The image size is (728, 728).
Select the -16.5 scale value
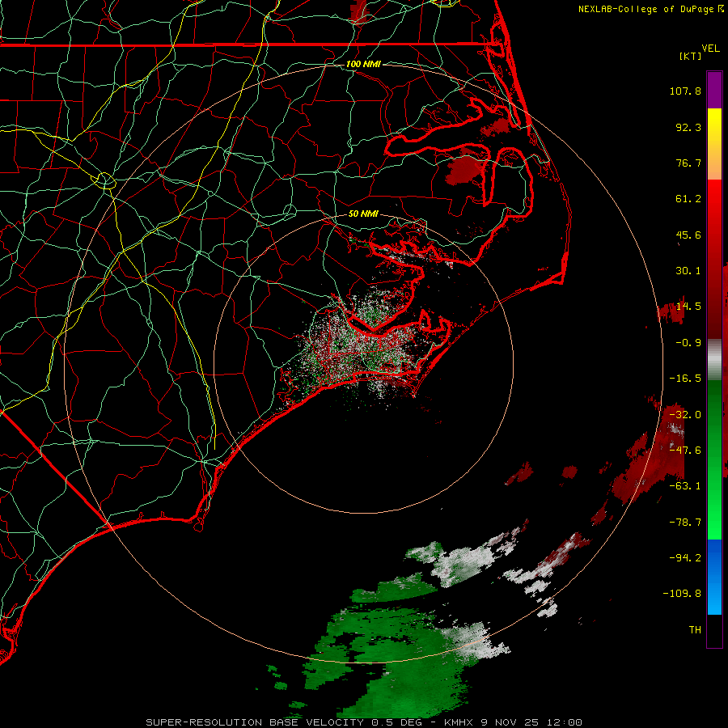tap(685, 379)
